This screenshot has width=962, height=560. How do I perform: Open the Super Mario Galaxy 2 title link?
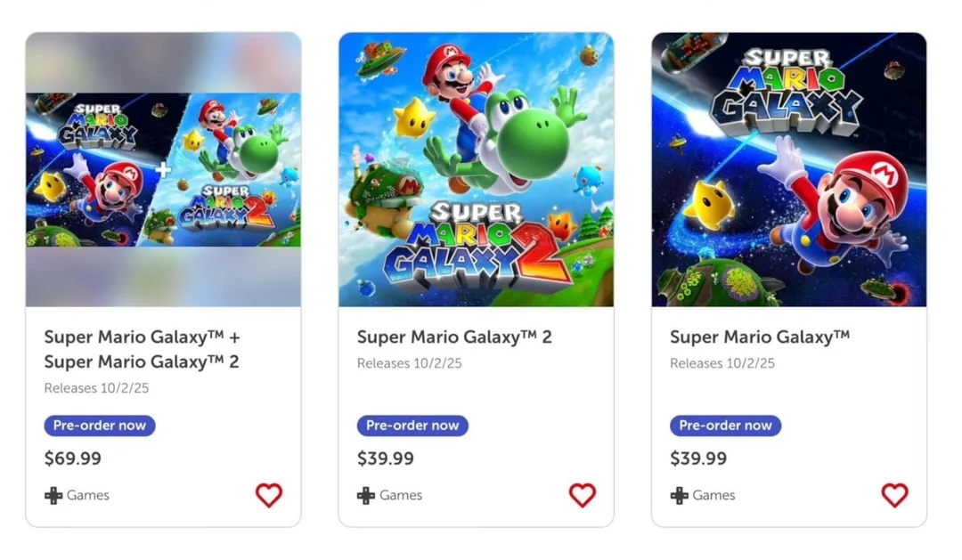(x=454, y=337)
